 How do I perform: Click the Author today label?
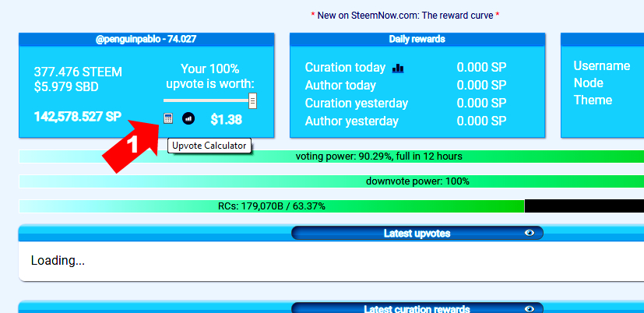[x=340, y=86]
